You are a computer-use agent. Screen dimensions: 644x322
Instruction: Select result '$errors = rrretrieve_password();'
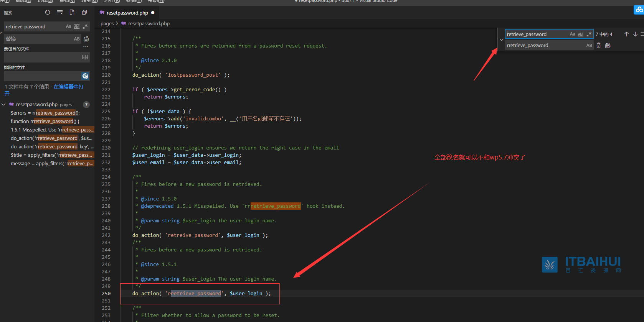pyautogui.click(x=45, y=113)
